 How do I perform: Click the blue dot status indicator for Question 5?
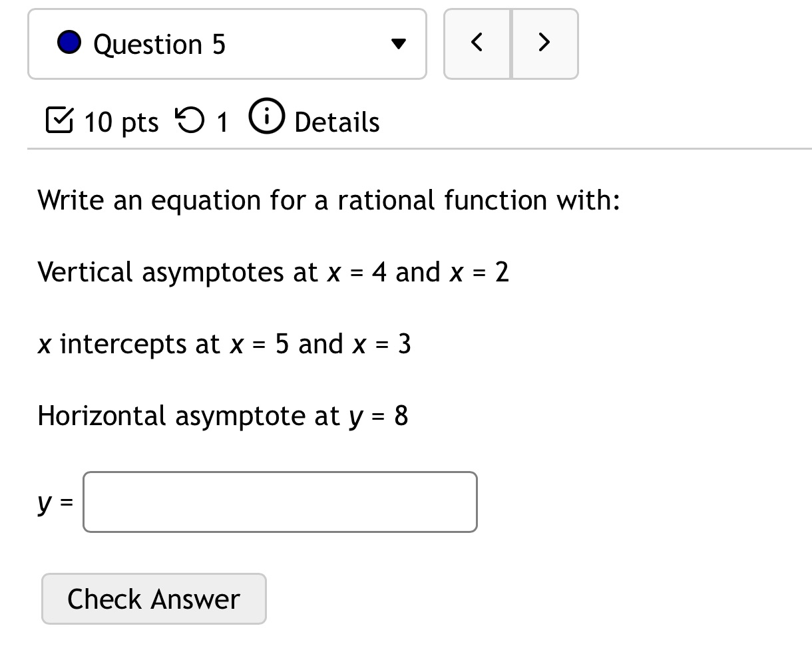tap(69, 43)
